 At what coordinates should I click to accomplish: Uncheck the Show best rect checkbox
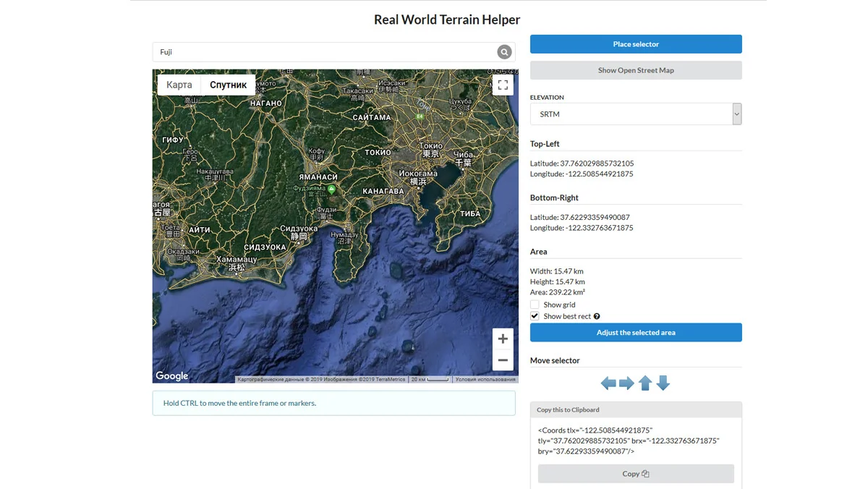pyautogui.click(x=535, y=316)
